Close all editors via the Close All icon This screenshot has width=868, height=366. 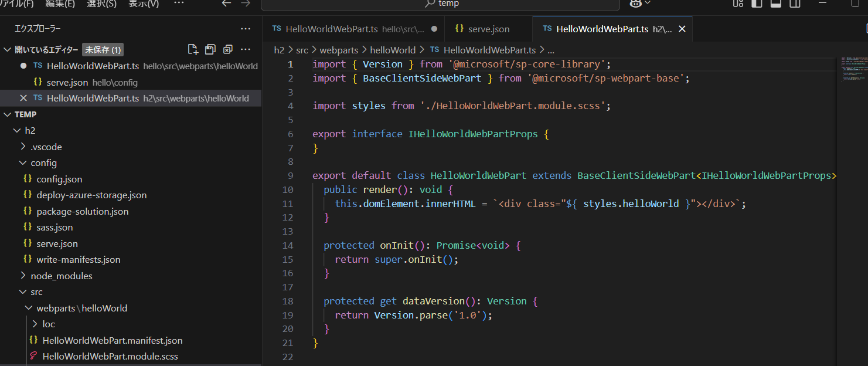(x=228, y=49)
